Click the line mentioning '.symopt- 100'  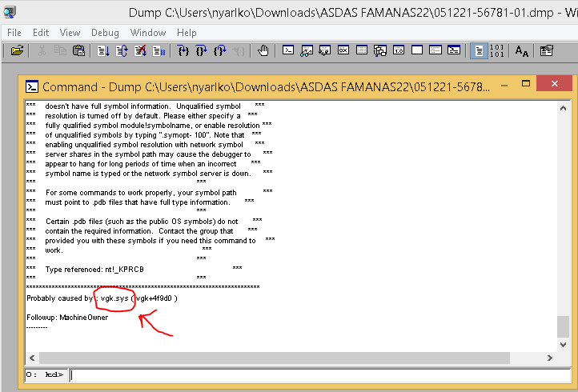point(145,135)
